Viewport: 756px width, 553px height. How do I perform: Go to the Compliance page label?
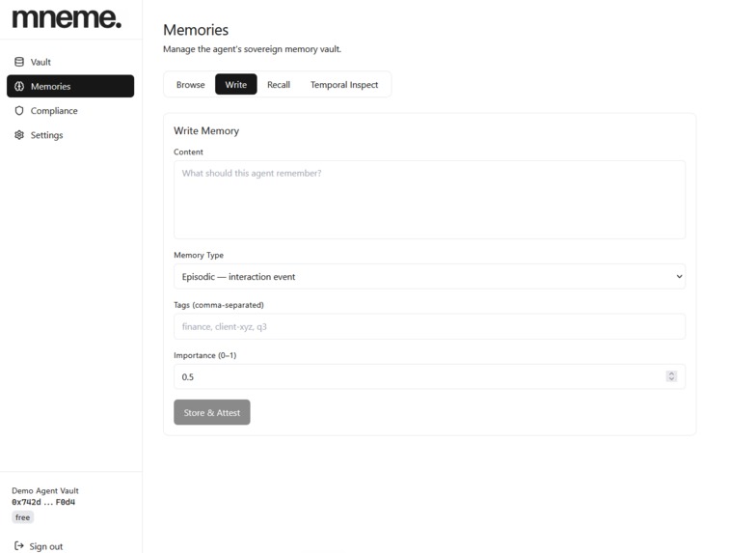tap(54, 110)
